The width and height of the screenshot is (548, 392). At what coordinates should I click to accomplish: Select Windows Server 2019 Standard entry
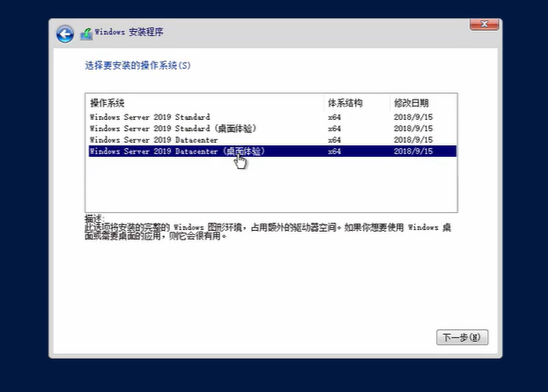(x=150, y=116)
